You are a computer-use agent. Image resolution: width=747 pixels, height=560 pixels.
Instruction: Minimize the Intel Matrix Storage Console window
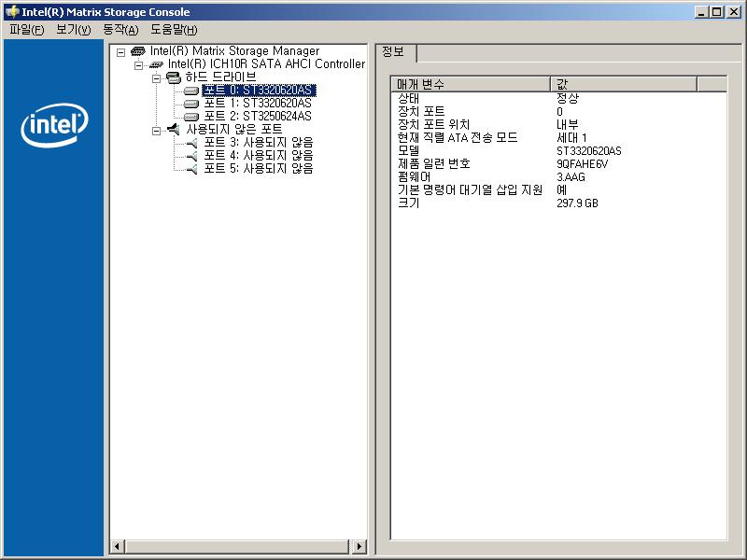click(701, 12)
